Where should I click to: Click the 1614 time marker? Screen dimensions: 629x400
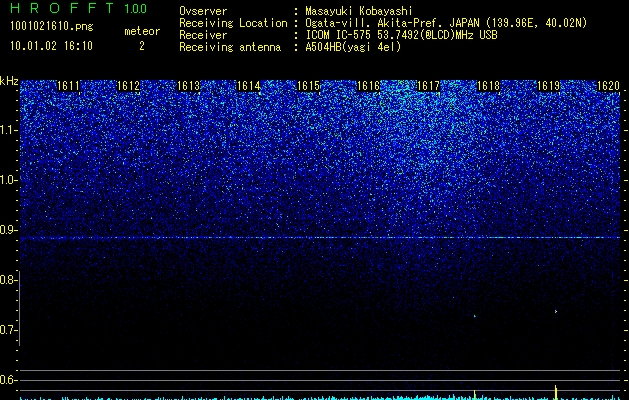coord(248,85)
